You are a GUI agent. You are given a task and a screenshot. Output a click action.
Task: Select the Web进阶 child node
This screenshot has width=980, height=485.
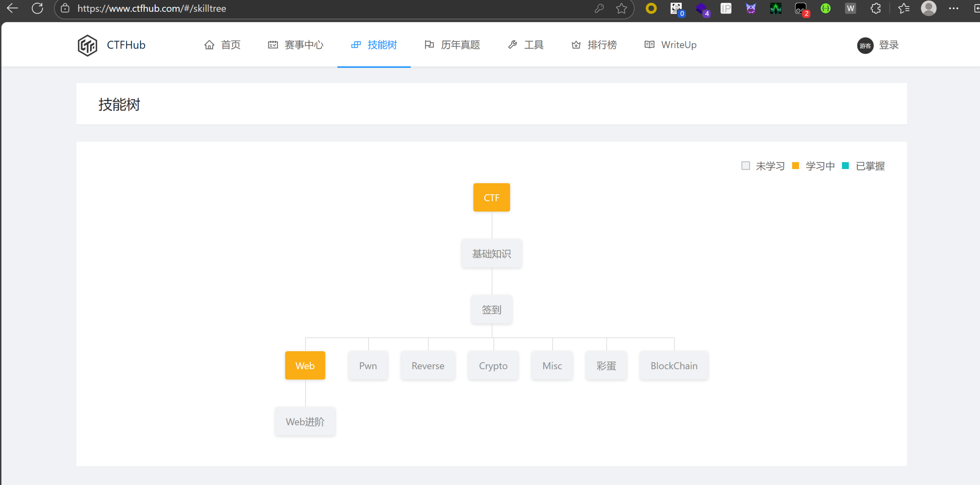[x=305, y=422]
